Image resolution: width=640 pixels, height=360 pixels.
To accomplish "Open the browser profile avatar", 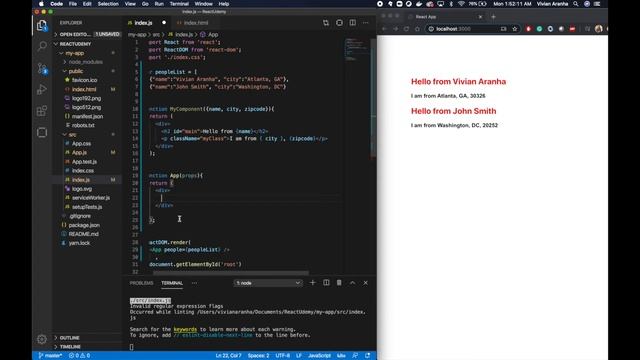I will point(599,29).
